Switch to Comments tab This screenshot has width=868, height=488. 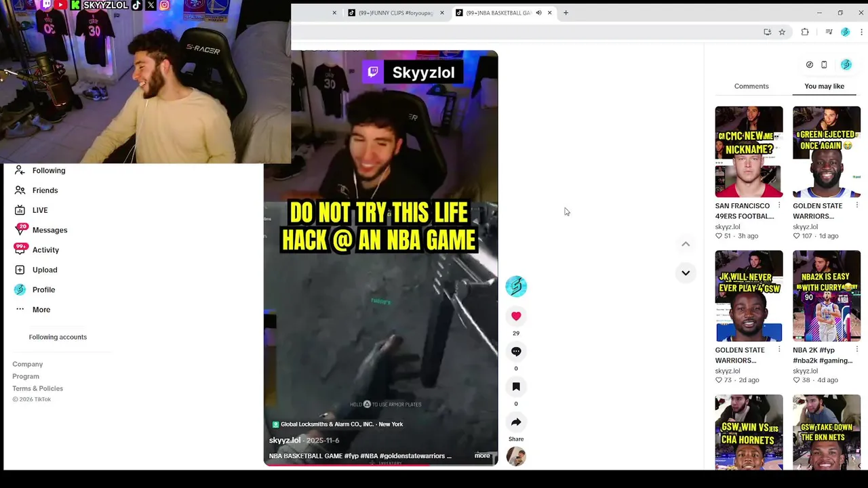pyautogui.click(x=751, y=86)
